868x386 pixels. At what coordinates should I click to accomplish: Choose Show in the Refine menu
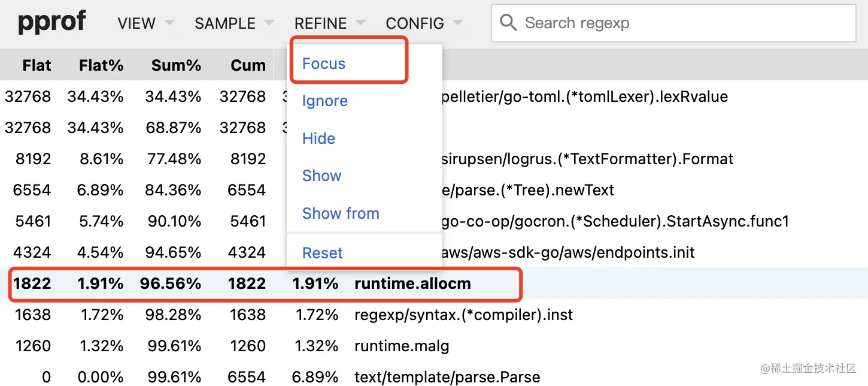tap(321, 176)
